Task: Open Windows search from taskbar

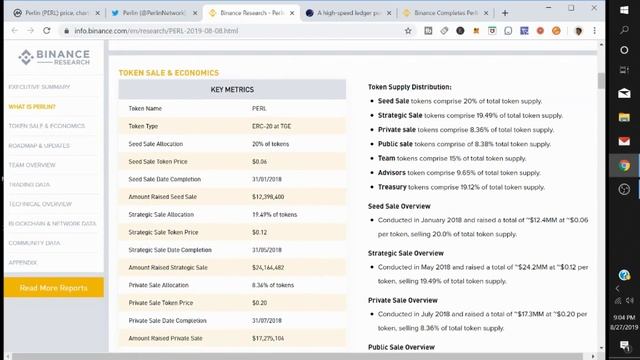Action: click(624, 30)
